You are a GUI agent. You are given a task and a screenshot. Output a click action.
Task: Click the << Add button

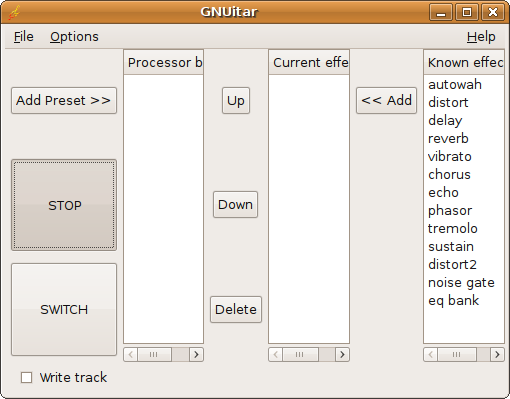[386, 100]
